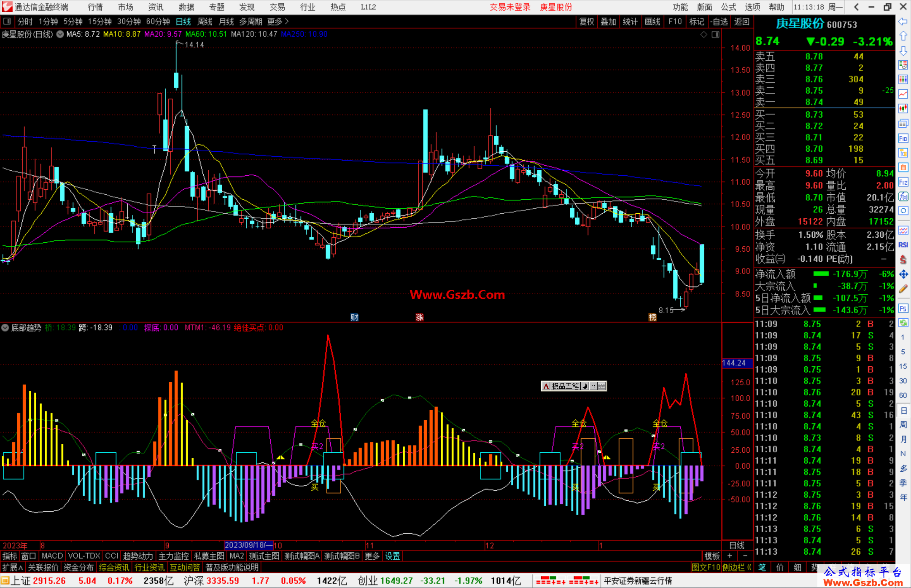Switch to 15-minute period in right sidebar
The image size is (911, 588).
(903, 366)
